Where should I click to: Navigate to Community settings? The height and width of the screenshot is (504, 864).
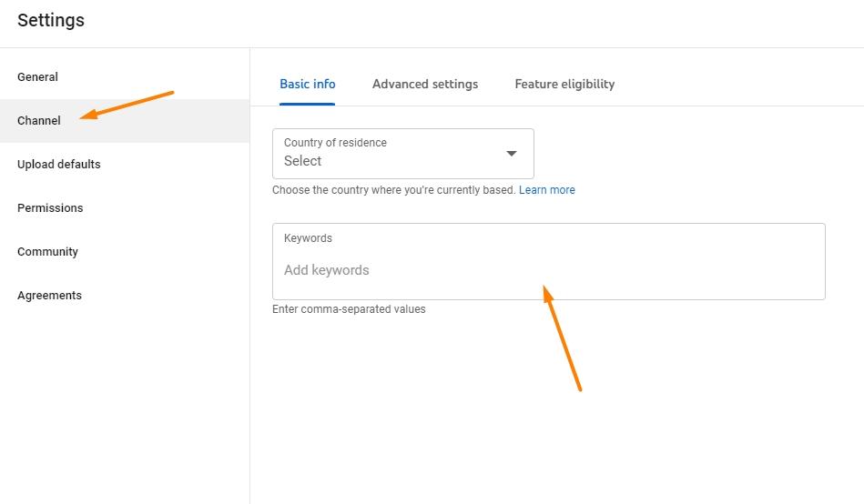(x=47, y=252)
